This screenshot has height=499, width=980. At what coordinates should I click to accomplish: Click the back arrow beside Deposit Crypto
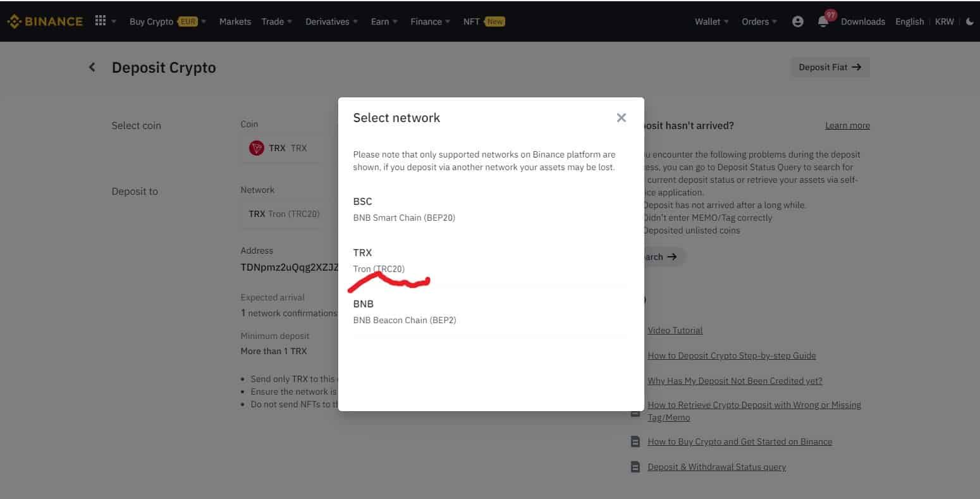(92, 67)
